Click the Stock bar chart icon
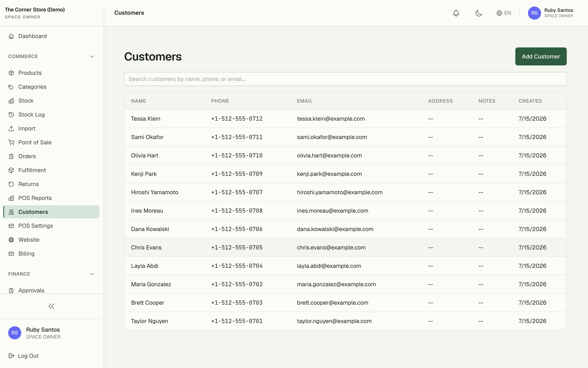Viewport: 588px width, 368px height. click(x=11, y=101)
